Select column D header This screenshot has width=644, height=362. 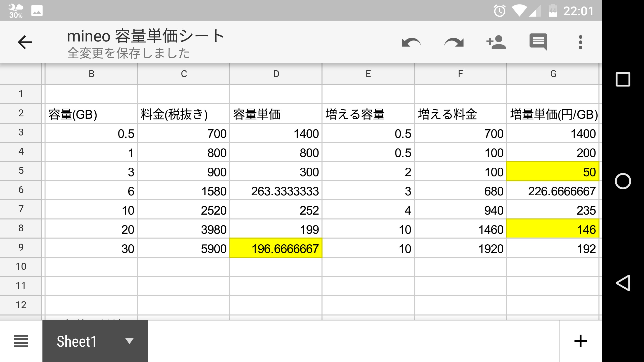click(x=276, y=74)
